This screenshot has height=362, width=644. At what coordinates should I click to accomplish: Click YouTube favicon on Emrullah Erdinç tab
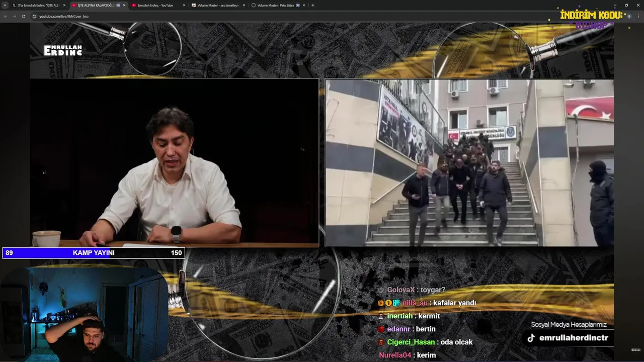coord(134,5)
